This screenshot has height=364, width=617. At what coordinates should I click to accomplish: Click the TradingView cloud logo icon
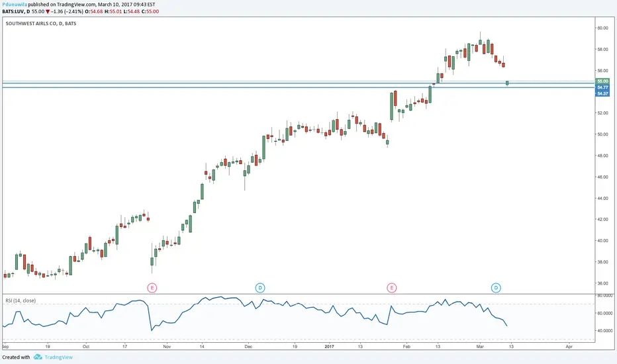pos(38,357)
